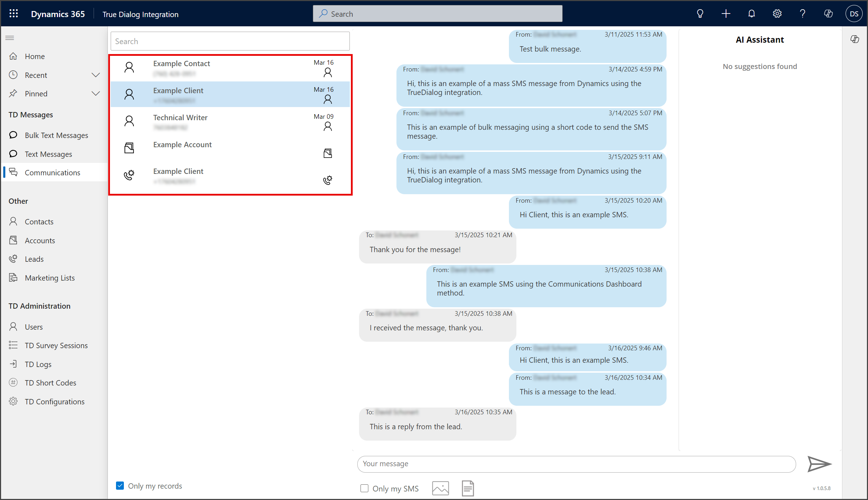This screenshot has height=500, width=868.
Task: Click the Communications Dashboard method message
Action: 546,286
